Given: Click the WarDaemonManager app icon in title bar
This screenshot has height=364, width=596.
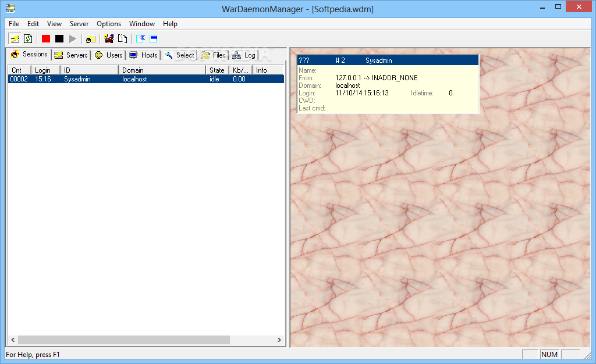Looking at the screenshot, I should pos(10,8).
